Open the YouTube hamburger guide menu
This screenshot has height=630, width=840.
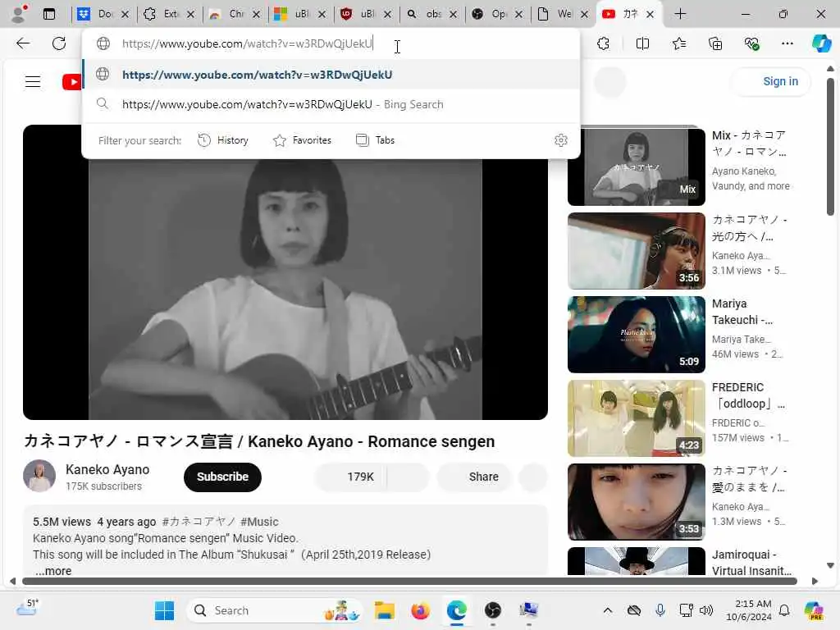coord(33,81)
